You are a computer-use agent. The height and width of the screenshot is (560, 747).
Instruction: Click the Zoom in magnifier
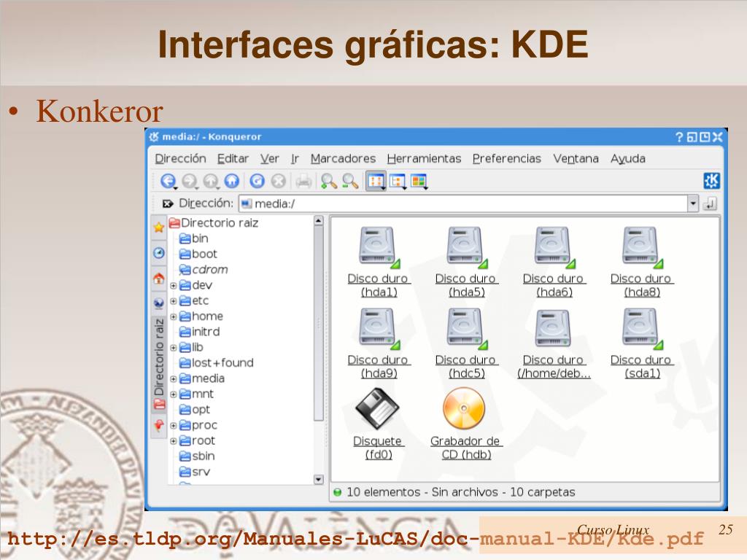[329, 181]
